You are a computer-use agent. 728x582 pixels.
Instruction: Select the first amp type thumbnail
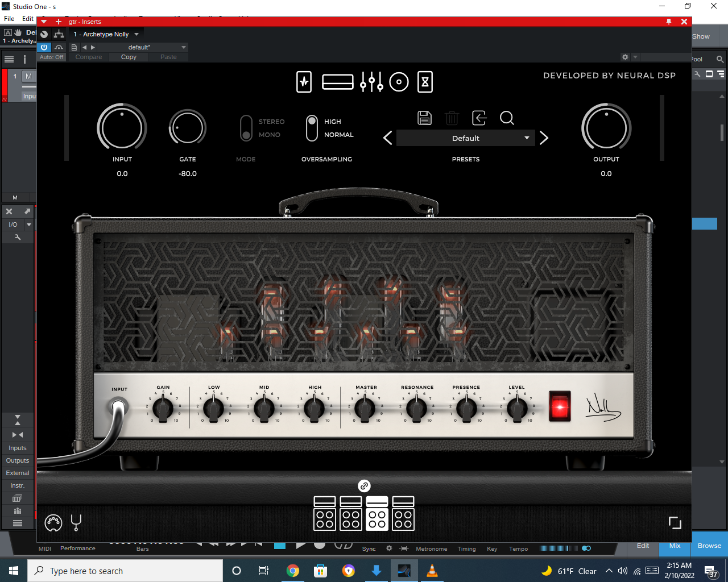[325, 513]
